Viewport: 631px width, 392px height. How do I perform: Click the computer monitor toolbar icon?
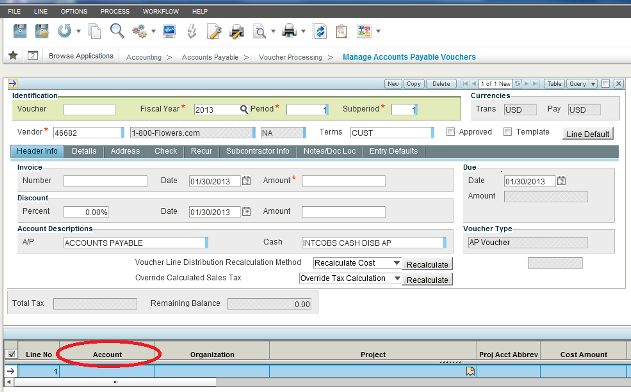click(x=169, y=31)
